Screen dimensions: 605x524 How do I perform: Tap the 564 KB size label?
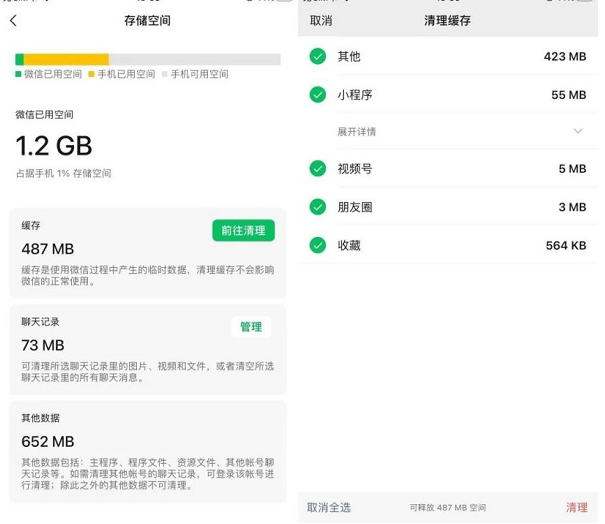tap(566, 245)
